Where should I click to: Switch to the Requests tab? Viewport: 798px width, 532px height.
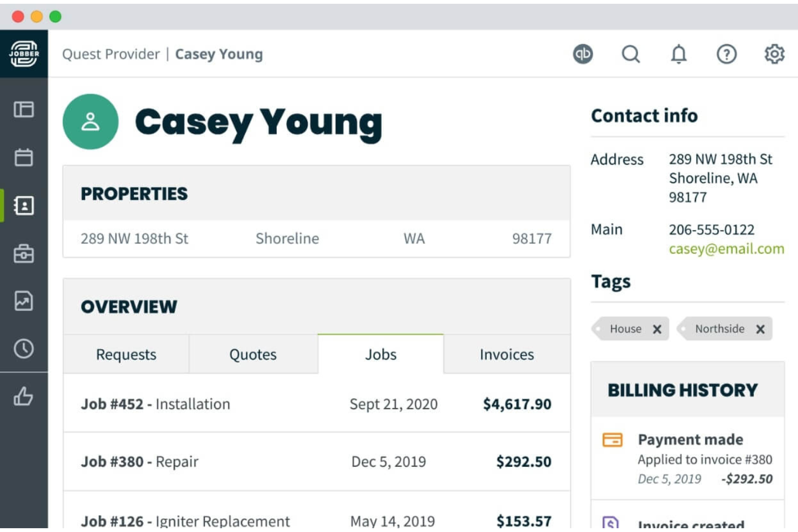tap(126, 354)
